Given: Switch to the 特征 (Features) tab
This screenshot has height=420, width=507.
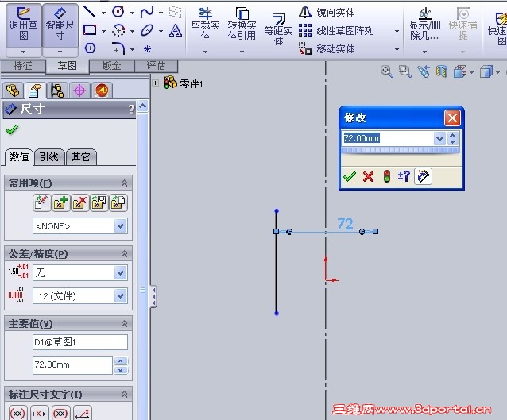Looking at the screenshot, I should click(22, 66).
